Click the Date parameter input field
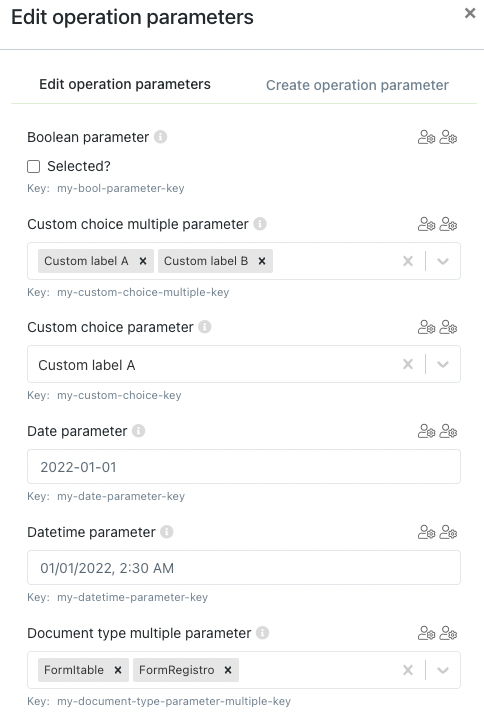The height and width of the screenshot is (715, 484). pos(244,466)
